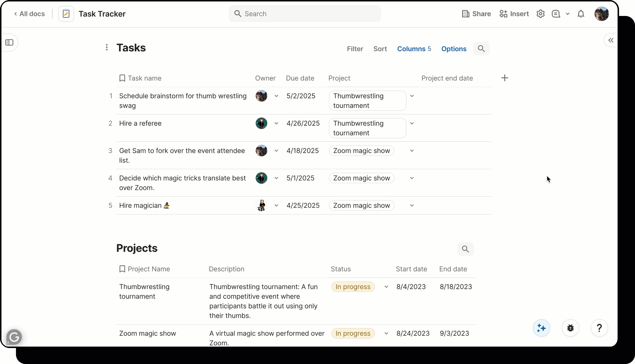Click the top Search field
This screenshot has width=635, height=364.
(305, 14)
